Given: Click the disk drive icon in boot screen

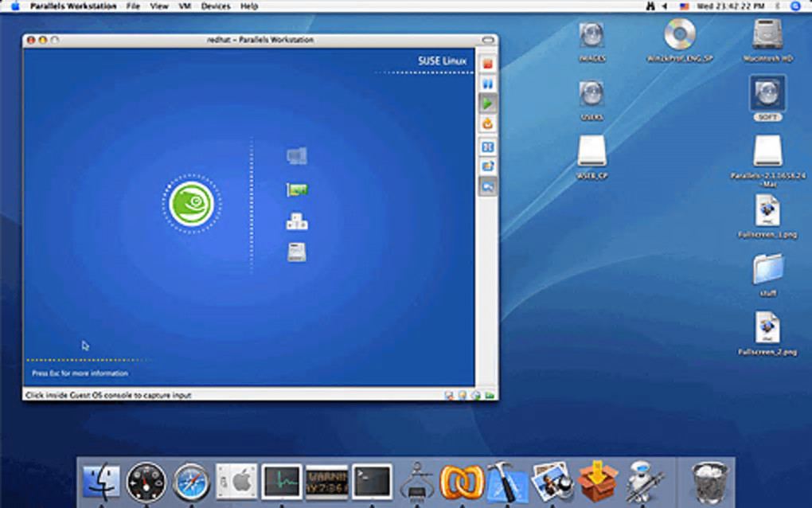Looking at the screenshot, I should [x=297, y=252].
